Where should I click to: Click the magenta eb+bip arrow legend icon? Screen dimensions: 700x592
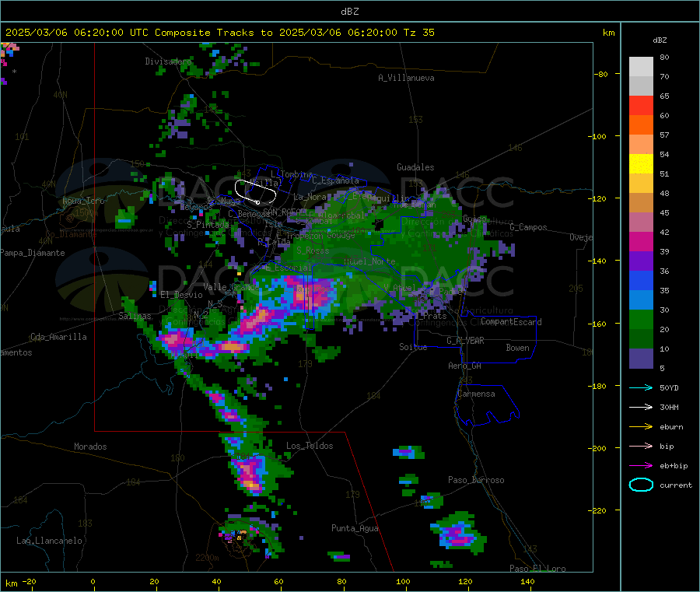(x=641, y=465)
